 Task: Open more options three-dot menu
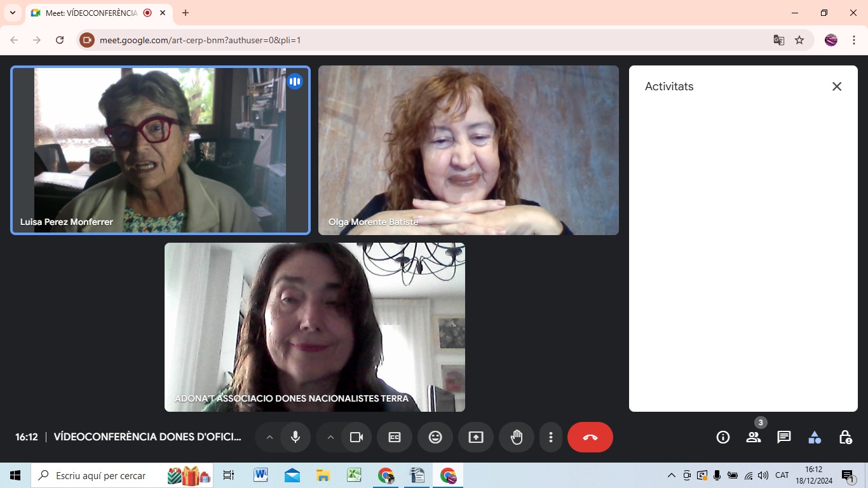pos(551,437)
